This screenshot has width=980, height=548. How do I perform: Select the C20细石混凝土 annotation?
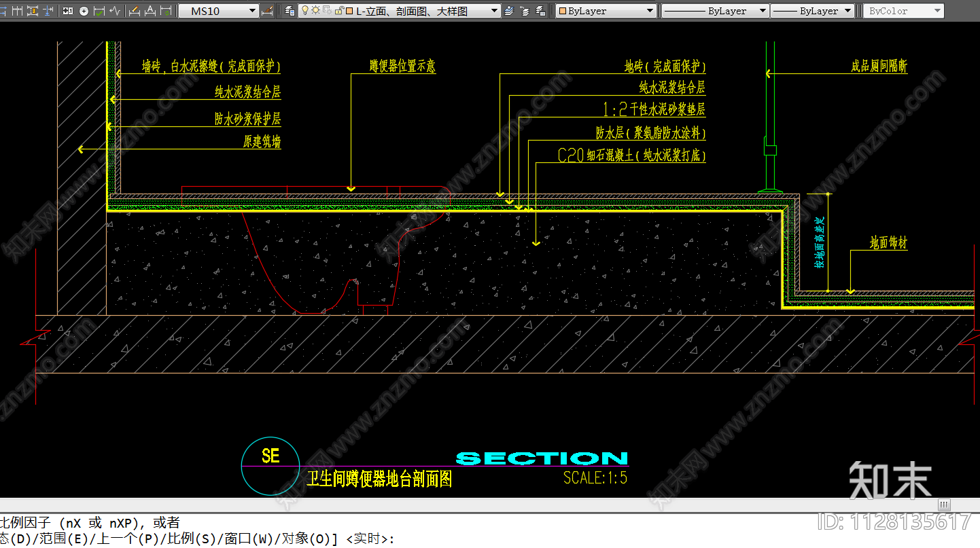coord(632,156)
